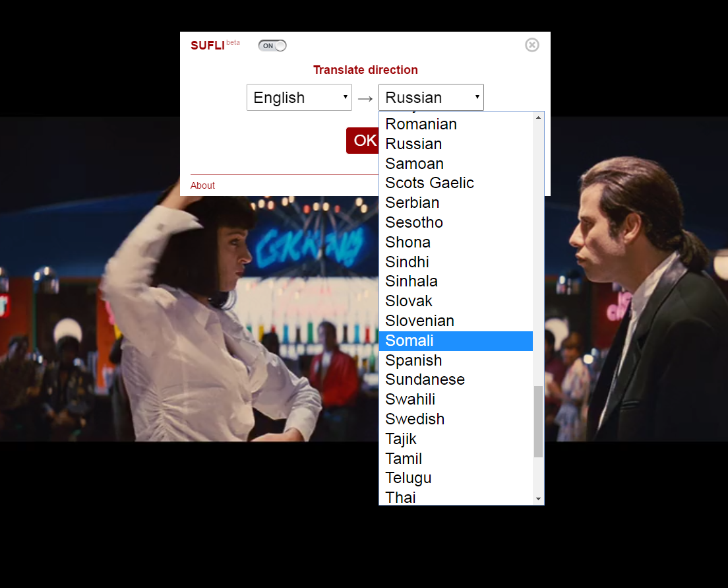Choose Sinhala from the dropdown list

pyautogui.click(x=456, y=281)
